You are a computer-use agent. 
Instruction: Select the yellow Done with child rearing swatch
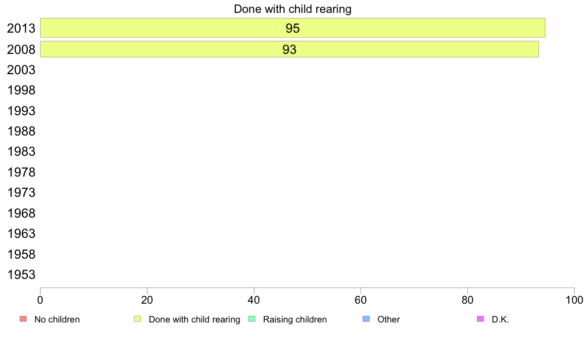point(138,319)
